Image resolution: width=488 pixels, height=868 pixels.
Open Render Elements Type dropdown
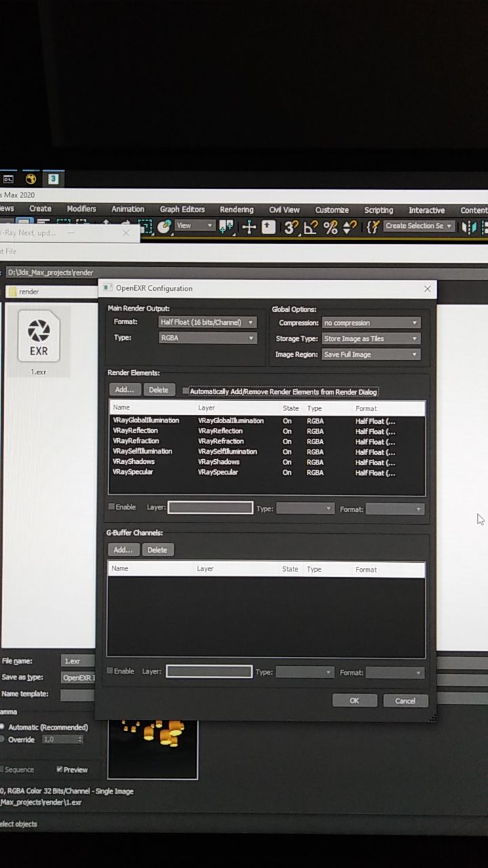[x=305, y=508]
